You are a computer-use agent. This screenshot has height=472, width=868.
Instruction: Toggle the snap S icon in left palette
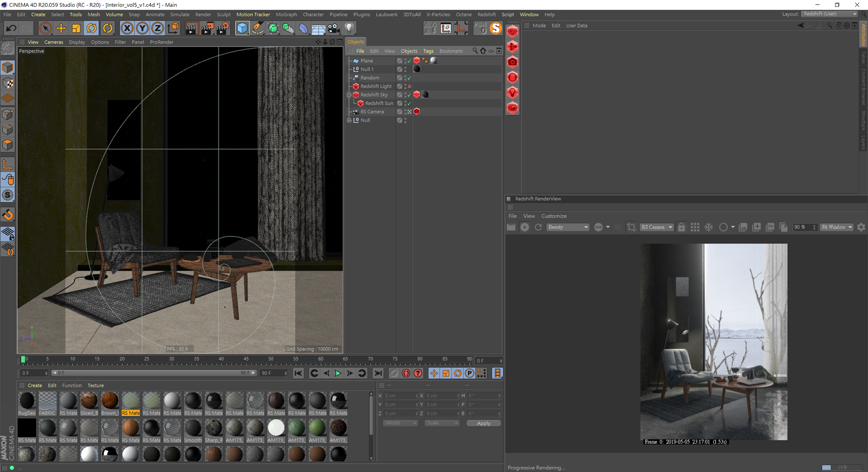[x=8, y=195]
